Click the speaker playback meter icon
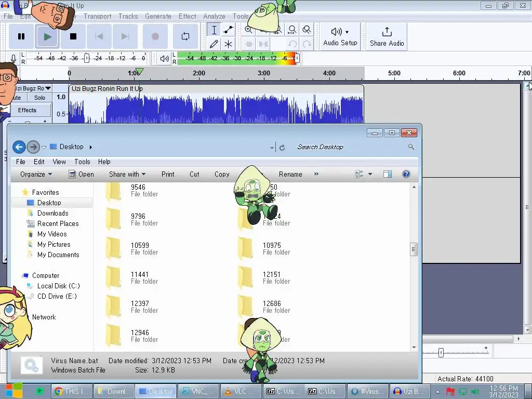Viewport: 532px width, 399px height. click(x=164, y=58)
